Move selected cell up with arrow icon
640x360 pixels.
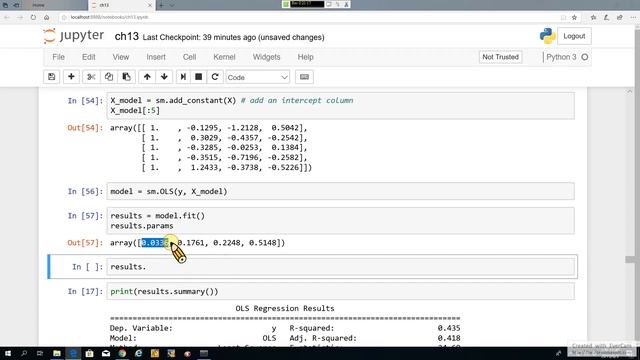tap(147, 77)
